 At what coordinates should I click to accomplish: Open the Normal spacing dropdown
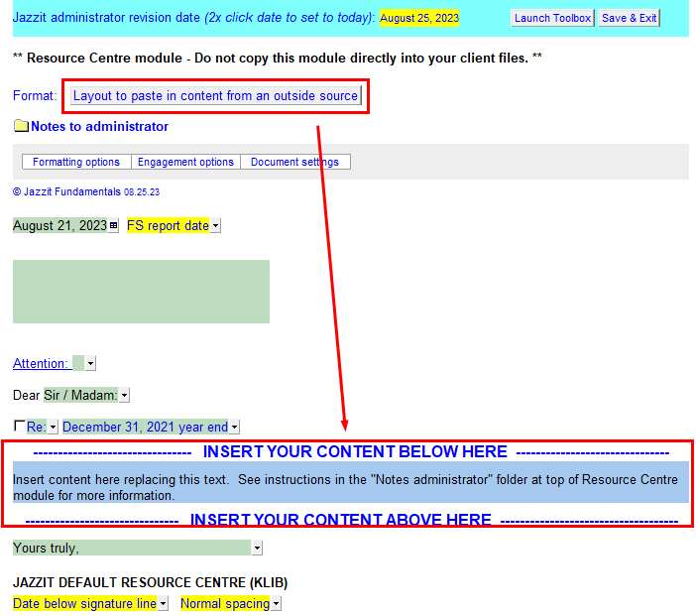pyautogui.click(x=277, y=604)
